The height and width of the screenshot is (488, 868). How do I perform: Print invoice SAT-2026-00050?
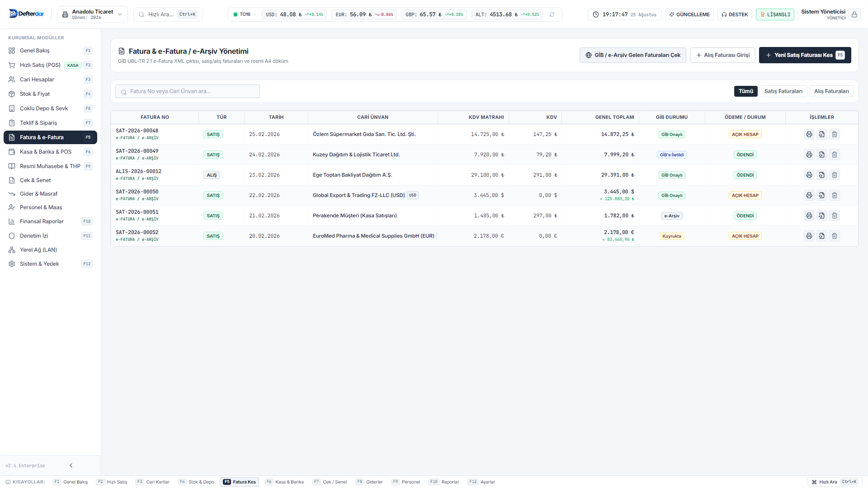(x=809, y=195)
